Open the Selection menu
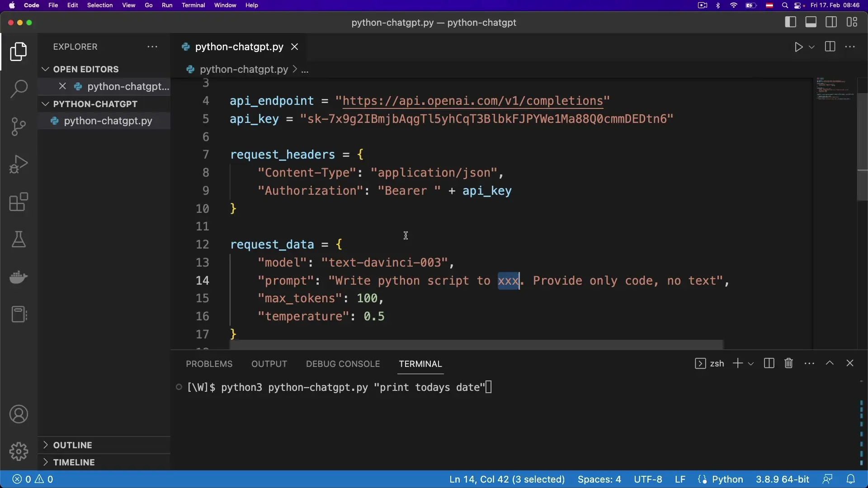The height and width of the screenshot is (488, 868). tap(100, 5)
